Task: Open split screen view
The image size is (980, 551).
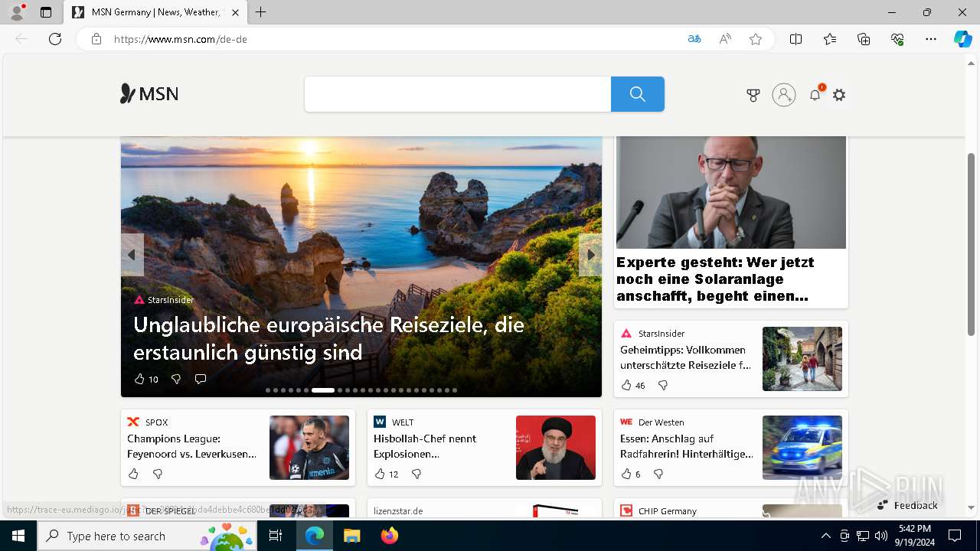Action: tap(796, 39)
